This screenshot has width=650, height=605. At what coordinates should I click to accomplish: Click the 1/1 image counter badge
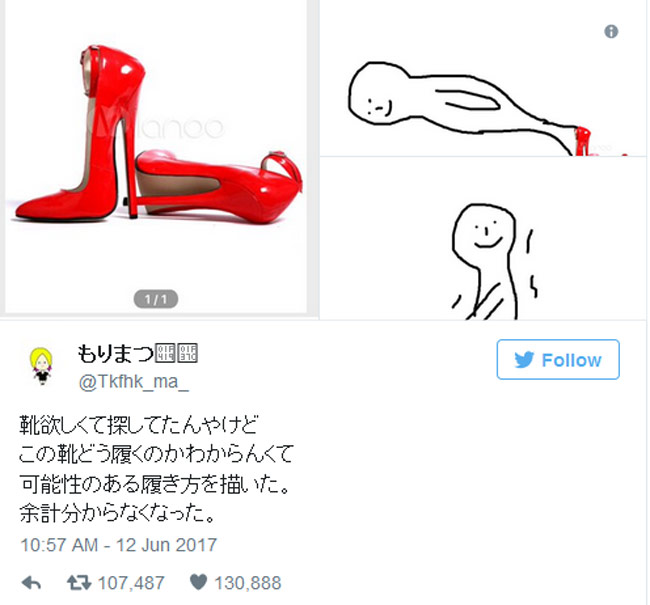(155, 299)
